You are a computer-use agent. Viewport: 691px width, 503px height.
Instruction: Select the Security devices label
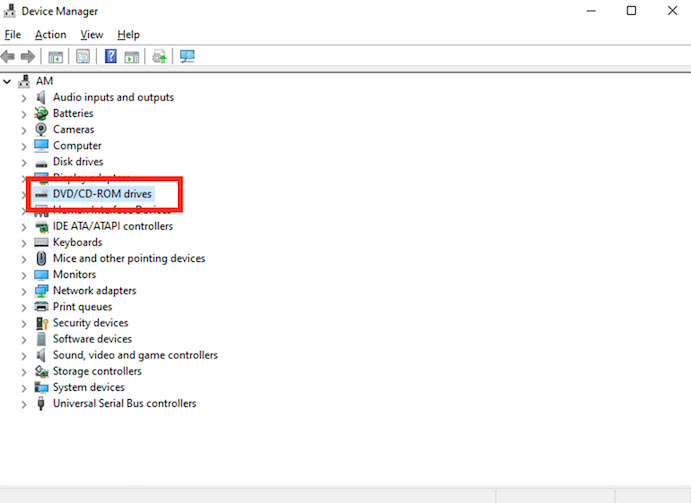(90, 323)
